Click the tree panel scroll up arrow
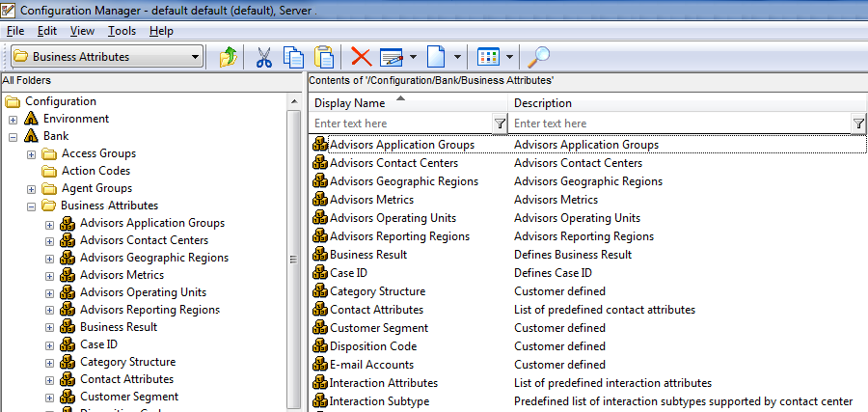This screenshot has width=868, height=412. tap(294, 101)
